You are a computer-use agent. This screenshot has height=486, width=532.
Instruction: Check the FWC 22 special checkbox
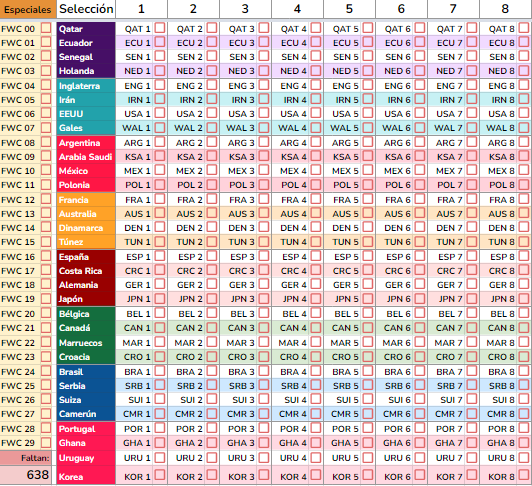(46, 342)
